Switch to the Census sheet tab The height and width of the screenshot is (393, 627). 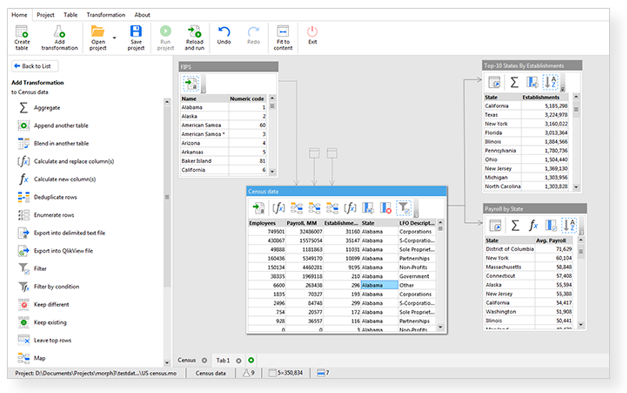tap(187, 360)
